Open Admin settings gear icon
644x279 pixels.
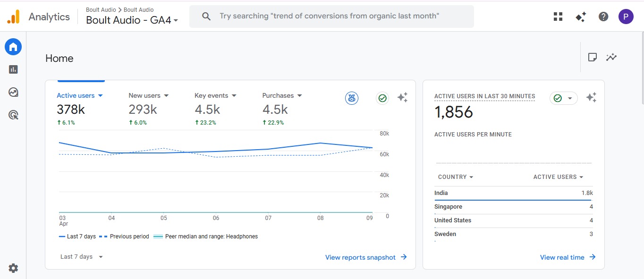[13, 268]
